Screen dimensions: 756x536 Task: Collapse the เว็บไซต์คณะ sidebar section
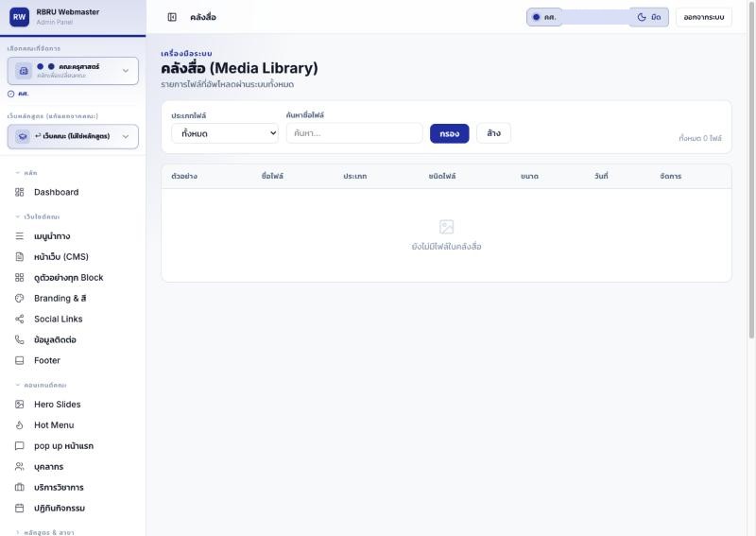click(x=37, y=216)
